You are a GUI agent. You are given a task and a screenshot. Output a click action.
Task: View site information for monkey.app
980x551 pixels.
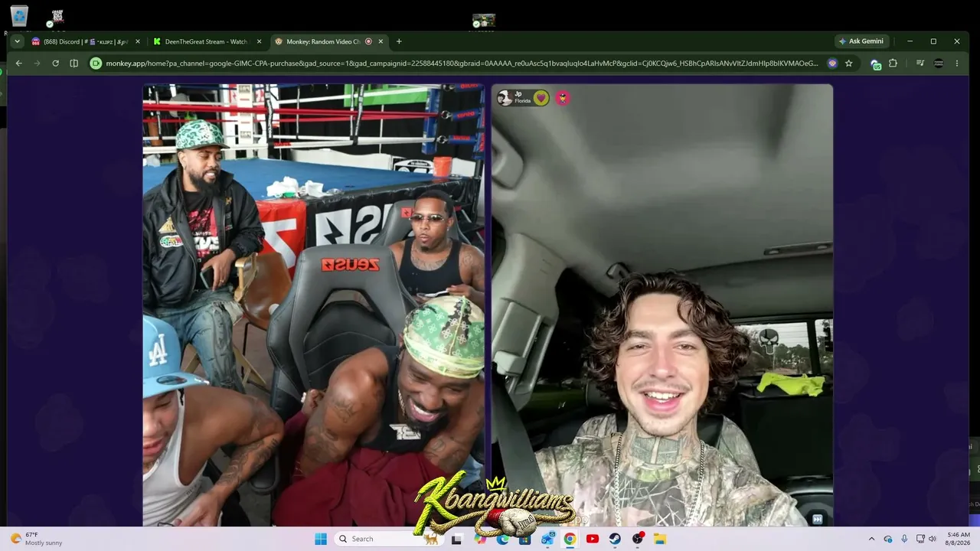[x=96, y=64]
